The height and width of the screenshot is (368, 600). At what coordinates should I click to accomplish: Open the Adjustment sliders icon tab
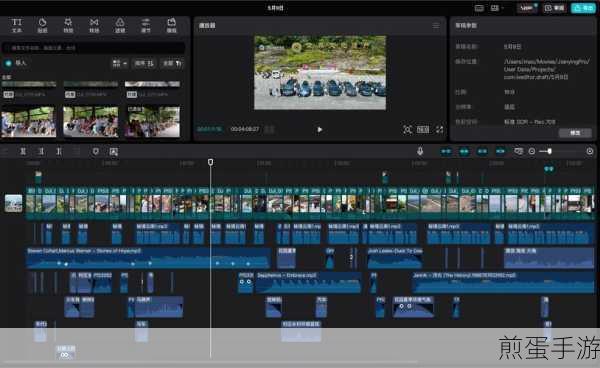pos(146,25)
